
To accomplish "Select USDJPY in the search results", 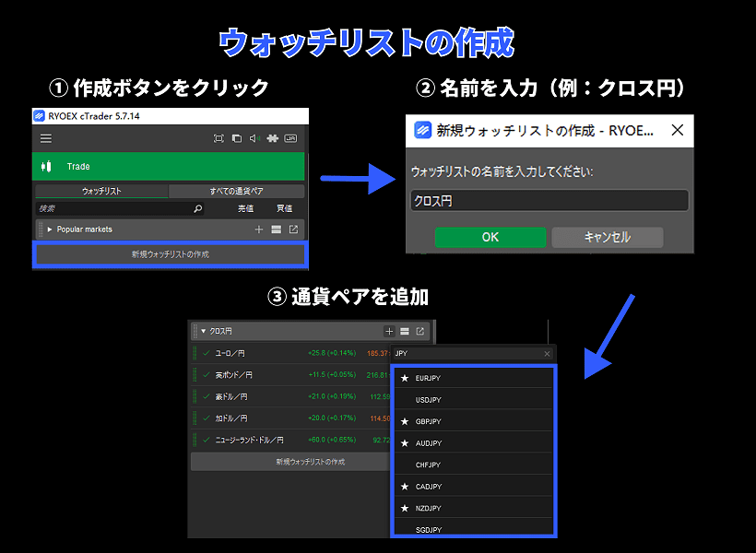I will click(474, 400).
